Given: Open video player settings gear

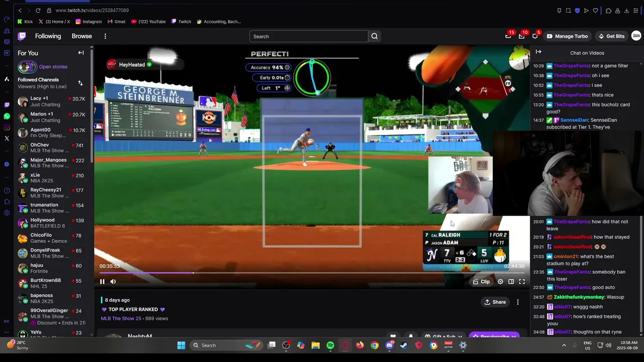Looking at the screenshot, I should [500, 282].
